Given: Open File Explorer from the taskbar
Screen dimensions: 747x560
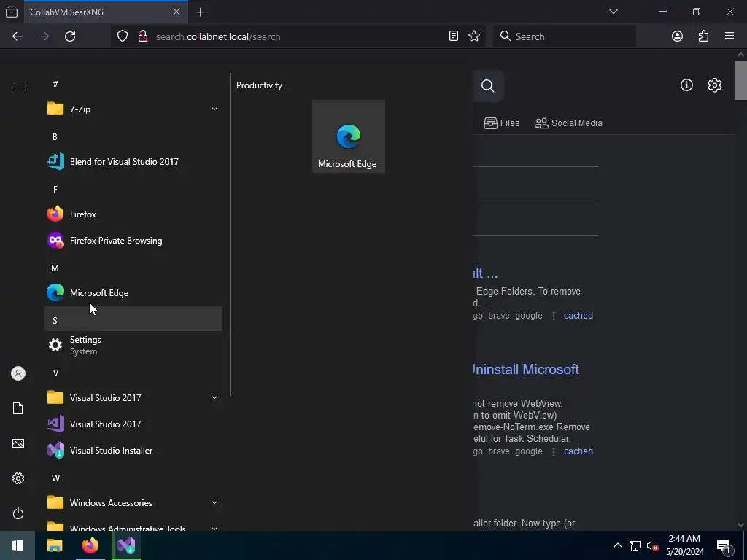Looking at the screenshot, I should pos(54,545).
